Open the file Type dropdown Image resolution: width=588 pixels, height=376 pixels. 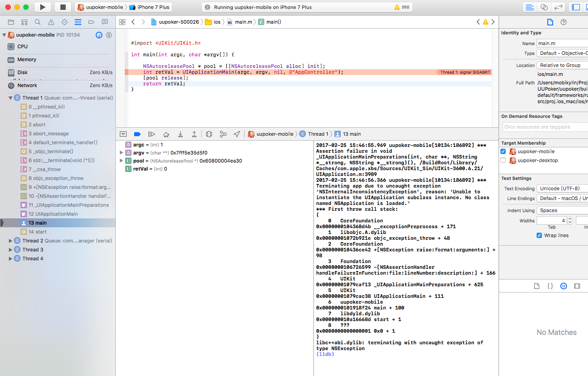click(563, 53)
